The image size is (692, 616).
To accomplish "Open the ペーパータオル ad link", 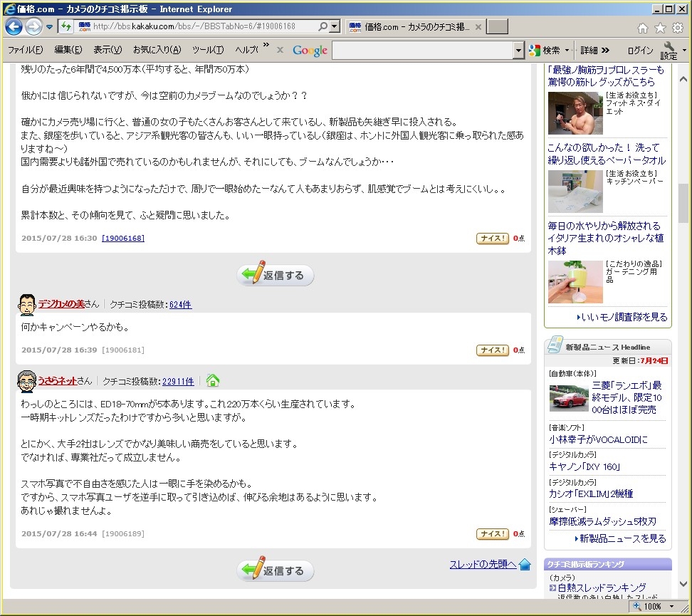I will click(607, 154).
